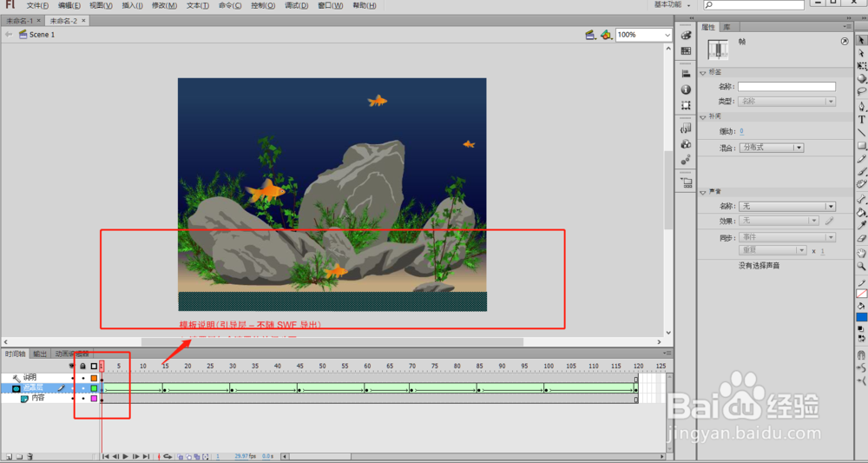The width and height of the screenshot is (868, 463).
Task: Select the Bone tool
Action: 861,199
